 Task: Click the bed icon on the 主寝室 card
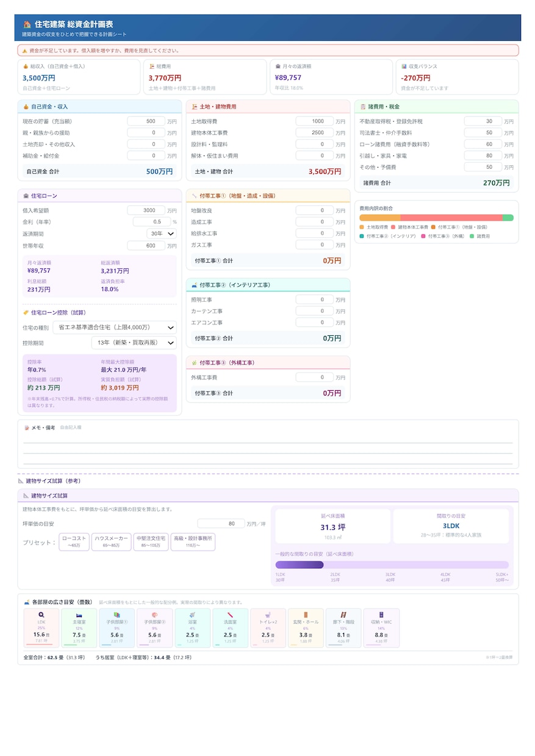point(79,615)
